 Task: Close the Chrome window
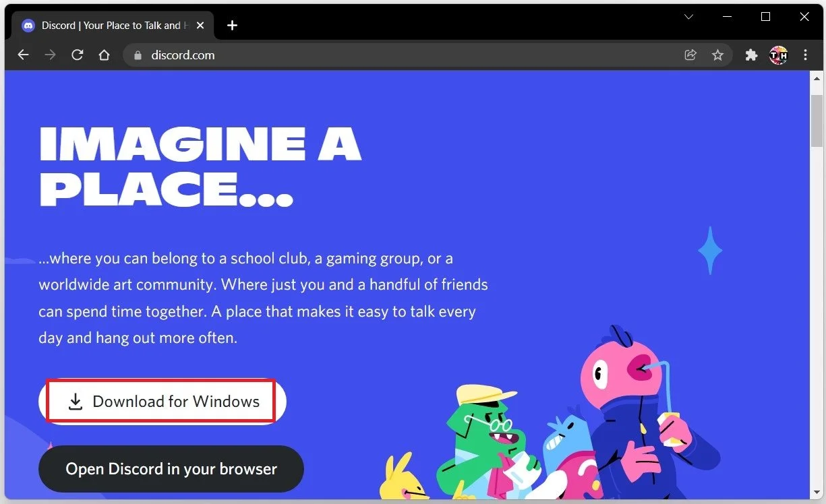[x=804, y=17]
